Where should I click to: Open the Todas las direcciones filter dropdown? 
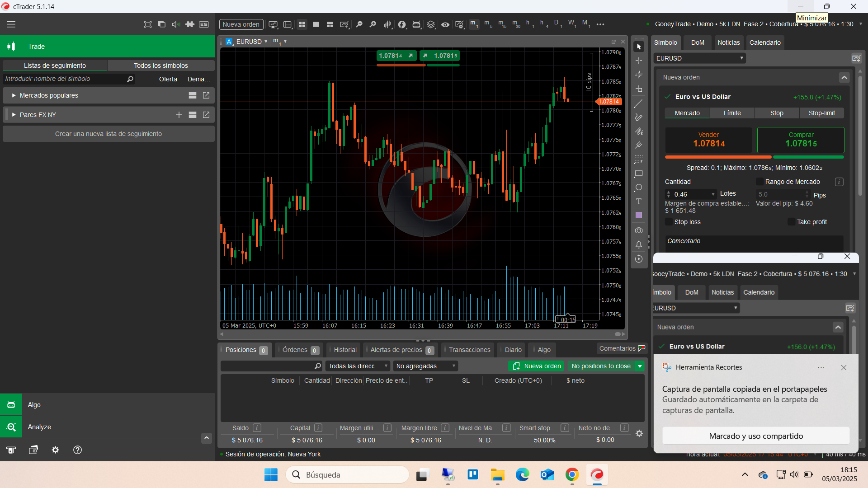coord(358,366)
